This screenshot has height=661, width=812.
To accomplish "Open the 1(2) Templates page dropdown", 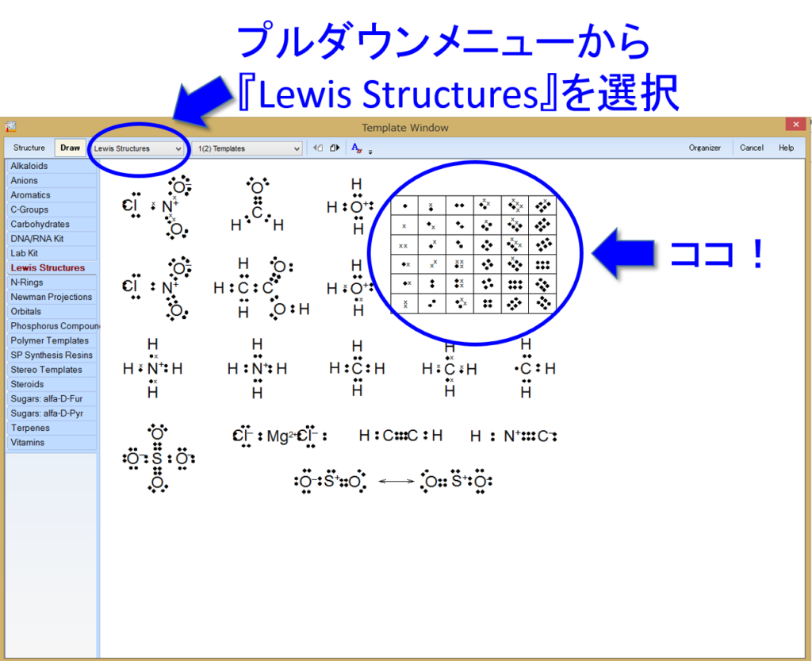I will point(246,148).
